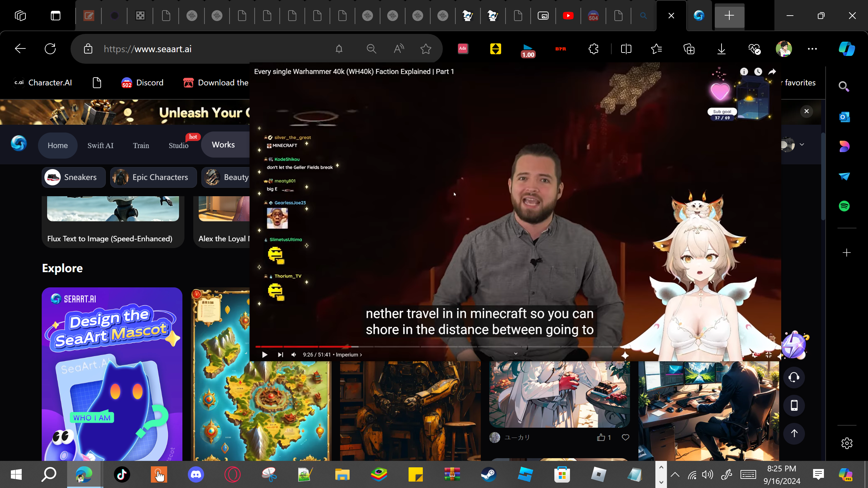Image resolution: width=868 pixels, height=488 pixels.
Task: Mute the video volume
Action: pos(294,355)
